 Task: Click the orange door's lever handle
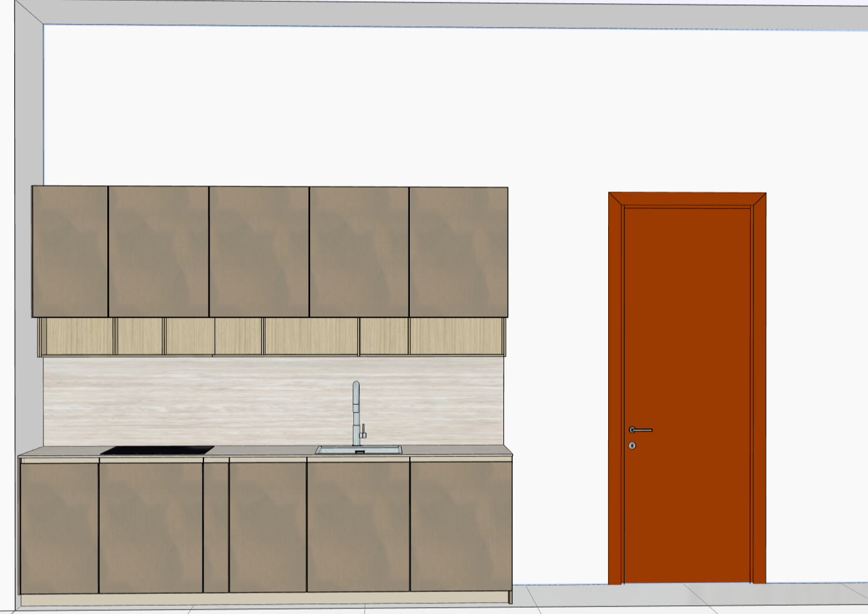pos(641,430)
